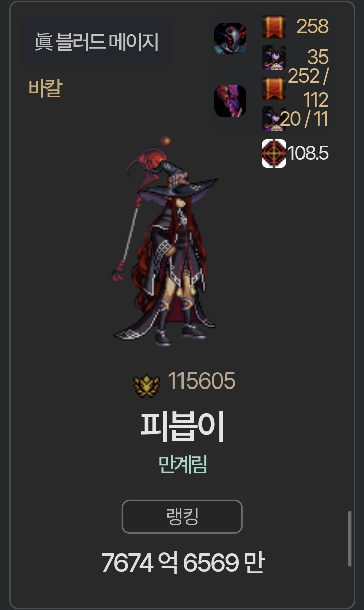Click the red banner icon beside 258

(x=274, y=27)
